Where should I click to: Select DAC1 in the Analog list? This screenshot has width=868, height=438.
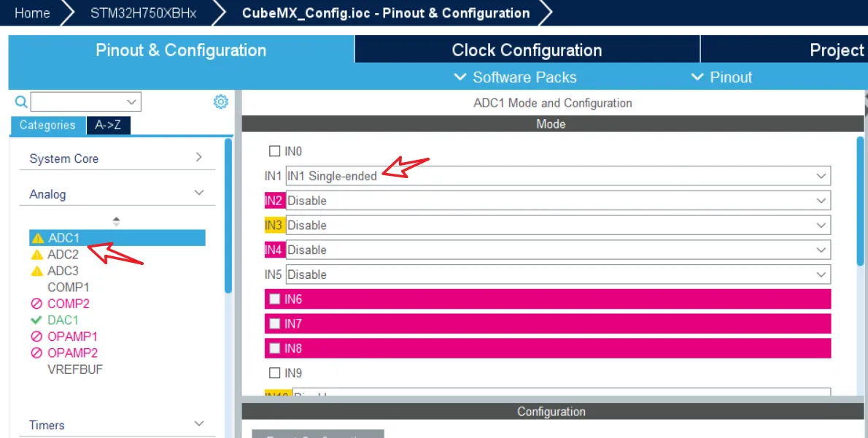(63, 320)
